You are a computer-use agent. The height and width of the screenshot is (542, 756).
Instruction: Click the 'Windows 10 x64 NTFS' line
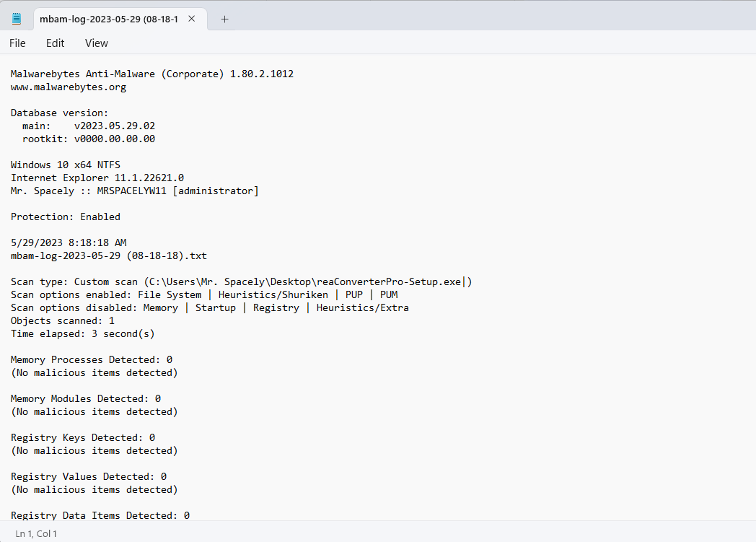click(x=66, y=165)
